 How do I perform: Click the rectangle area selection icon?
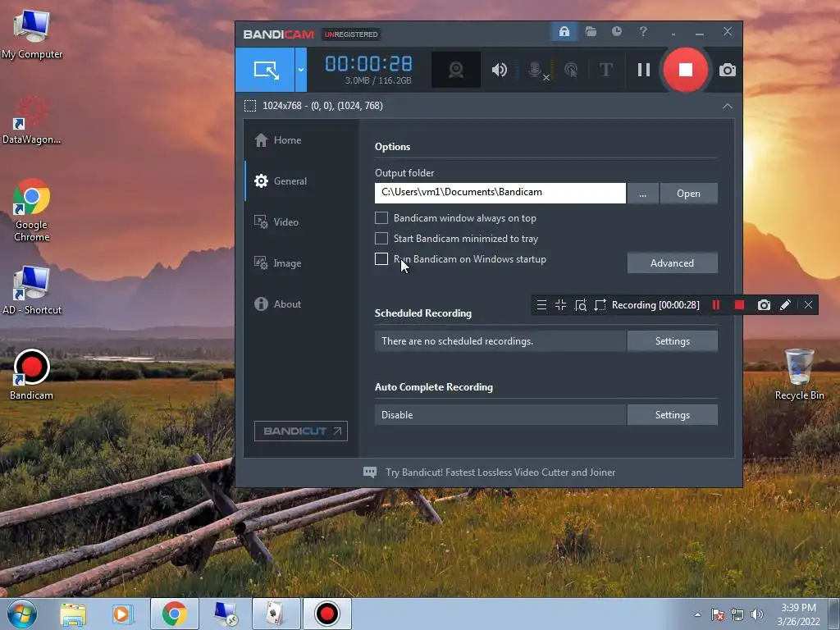click(250, 106)
